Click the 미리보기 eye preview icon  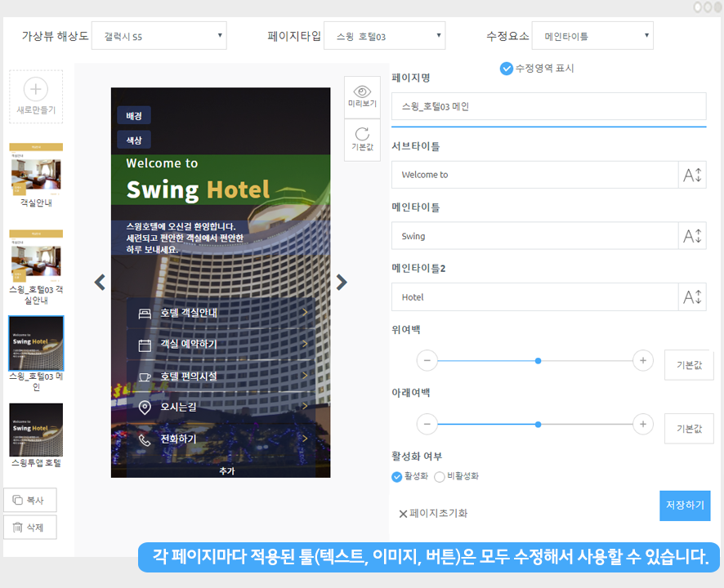click(x=362, y=91)
